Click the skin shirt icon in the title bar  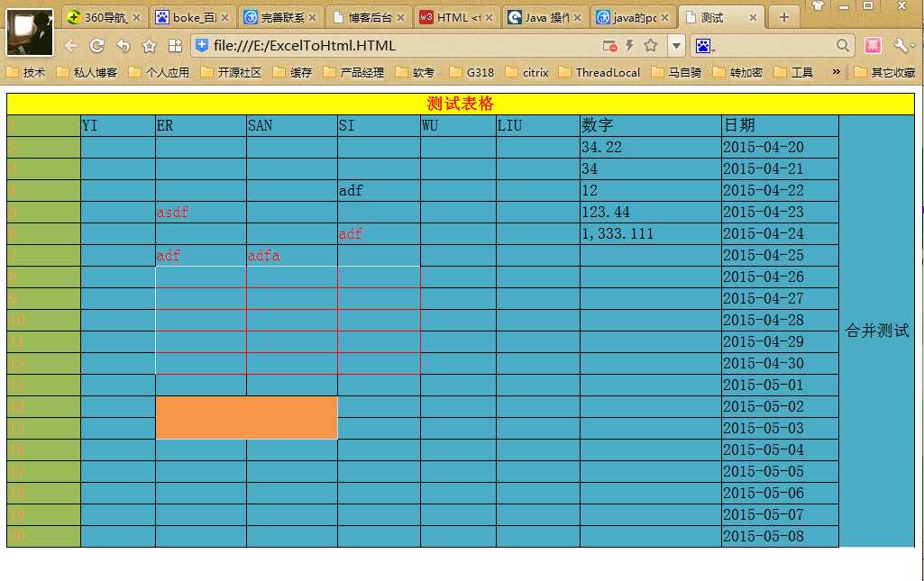coord(818,6)
